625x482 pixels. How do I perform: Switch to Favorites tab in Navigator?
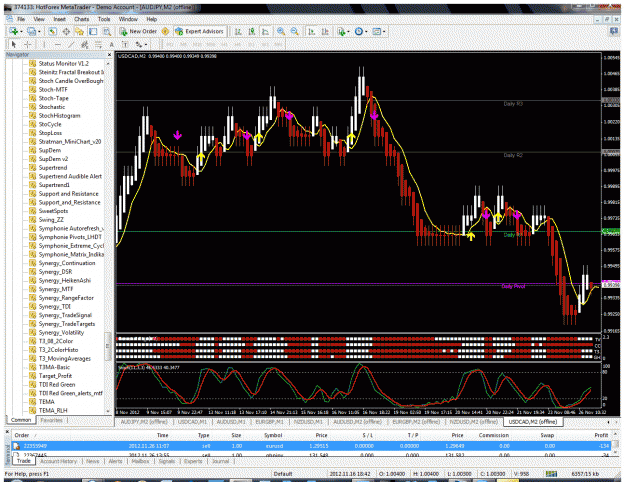tap(51, 420)
